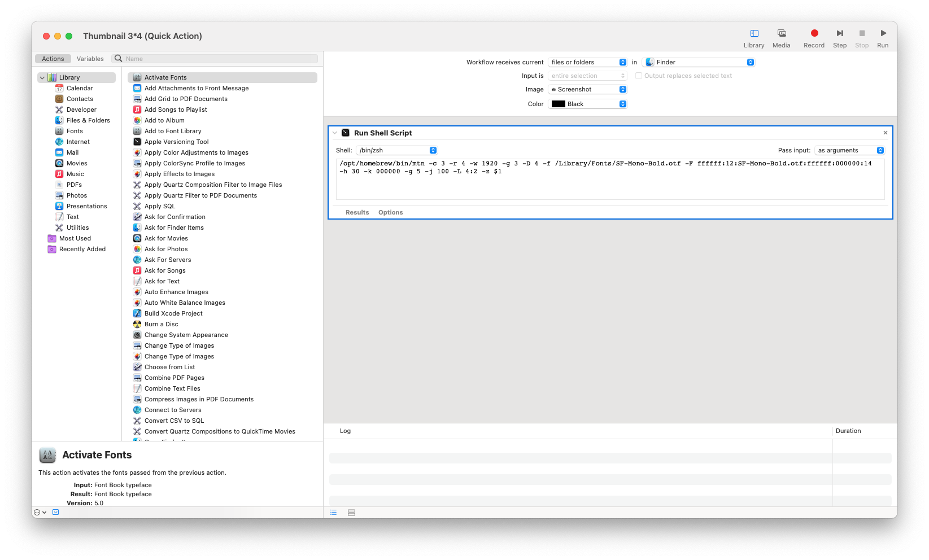Select the Text category
Screen dimensions: 929x560
click(x=73, y=217)
